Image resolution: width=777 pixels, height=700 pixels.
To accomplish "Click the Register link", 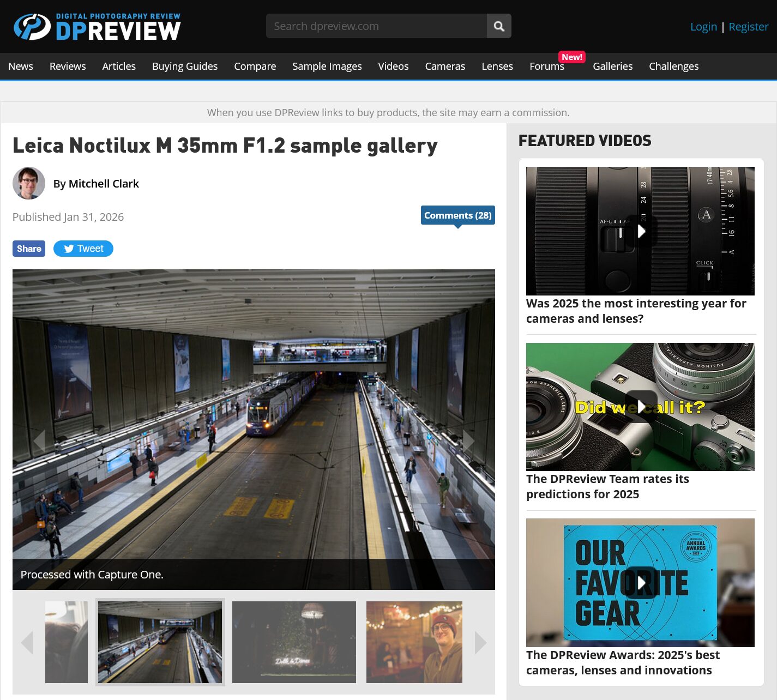I will 748,27.
